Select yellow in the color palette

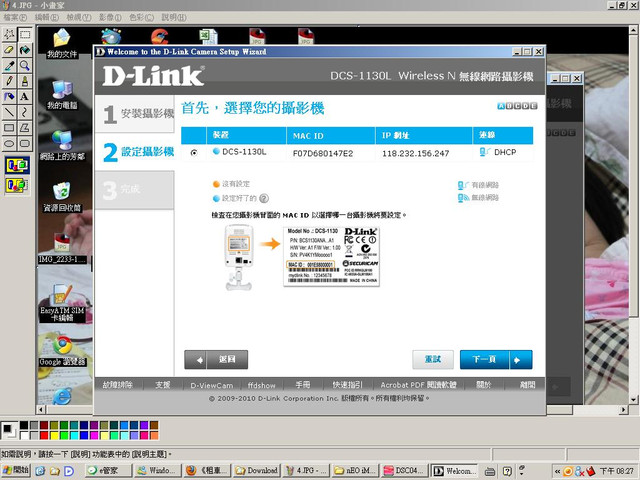pos(54,436)
